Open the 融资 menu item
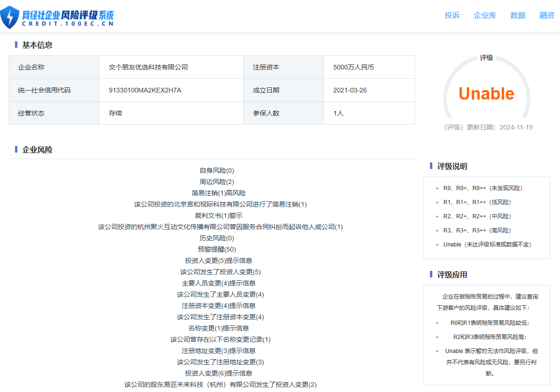Image resolution: width=560 pixels, height=392 pixels. click(547, 15)
